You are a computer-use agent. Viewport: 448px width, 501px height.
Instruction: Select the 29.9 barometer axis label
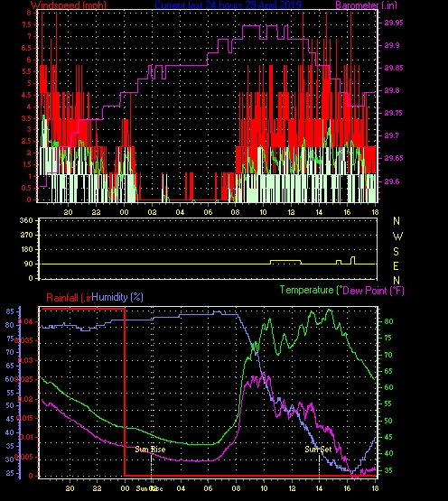(x=392, y=45)
